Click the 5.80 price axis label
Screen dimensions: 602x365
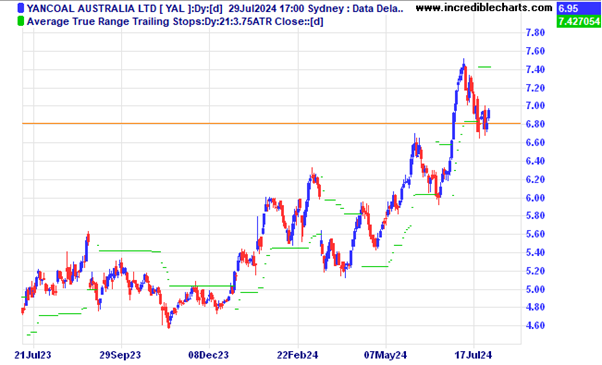tap(535, 215)
